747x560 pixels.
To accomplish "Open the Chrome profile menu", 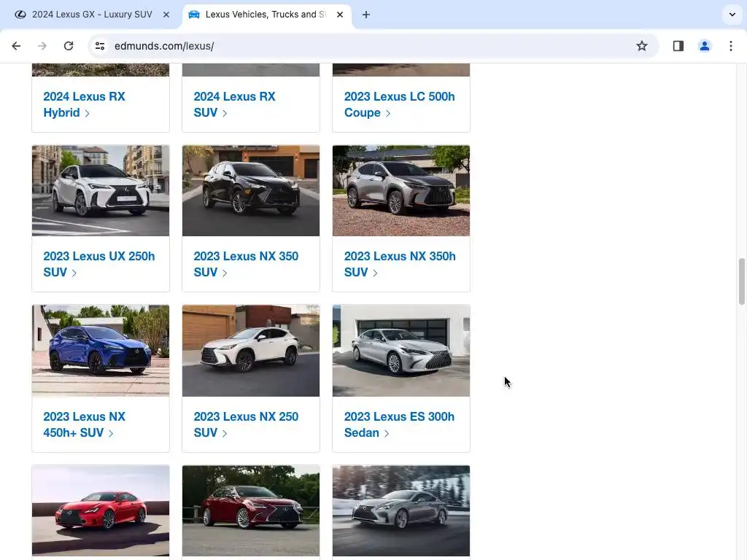I will (x=704, y=46).
